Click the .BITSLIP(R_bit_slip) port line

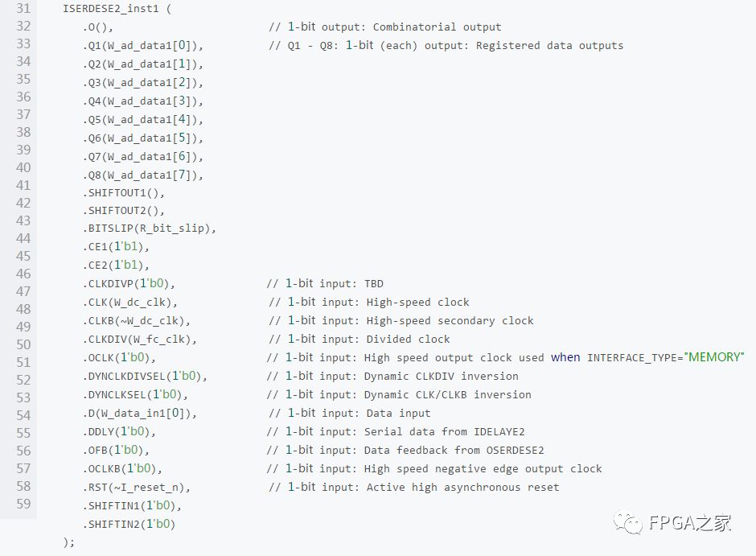coord(150,228)
